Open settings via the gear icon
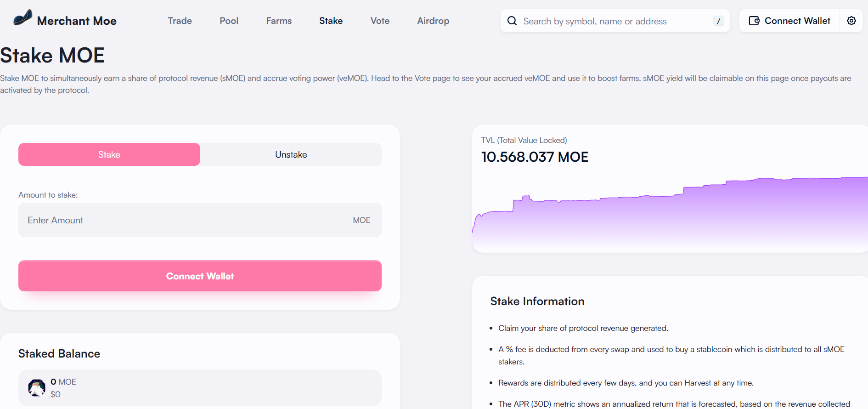 tap(851, 21)
